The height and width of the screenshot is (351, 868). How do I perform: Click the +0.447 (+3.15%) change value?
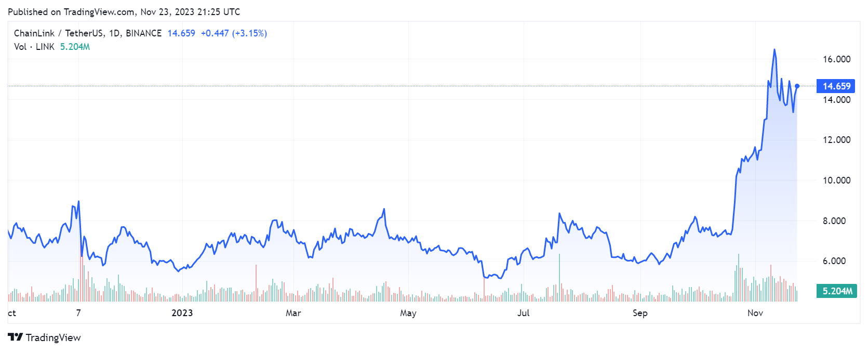[x=234, y=33]
